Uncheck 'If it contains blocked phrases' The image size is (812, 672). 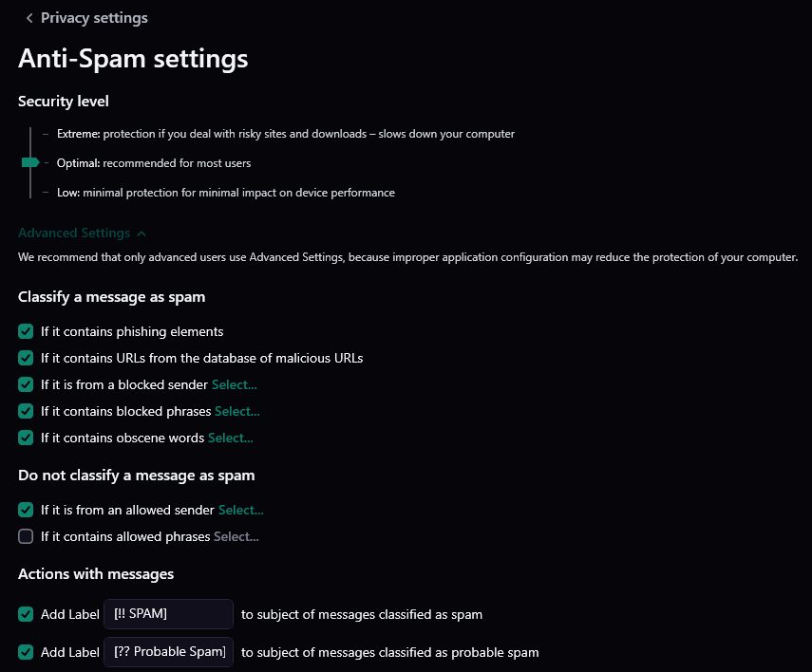pos(26,411)
